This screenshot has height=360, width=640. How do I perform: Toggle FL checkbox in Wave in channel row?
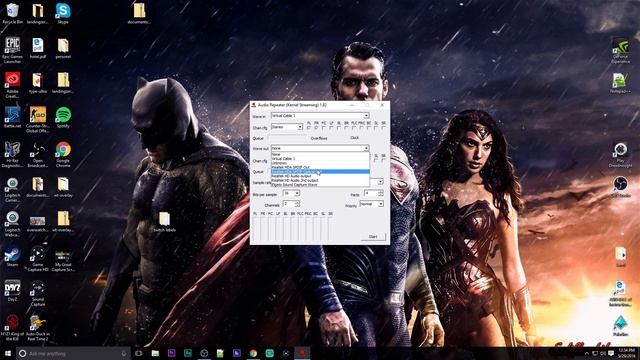pyautogui.click(x=309, y=128)
